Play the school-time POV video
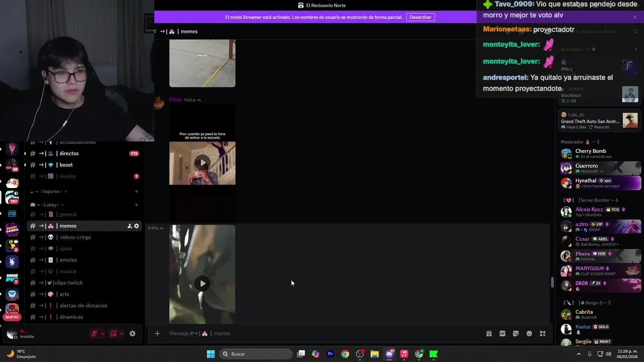Viewport: 644px width, 362px height. [x=202, y=162]
